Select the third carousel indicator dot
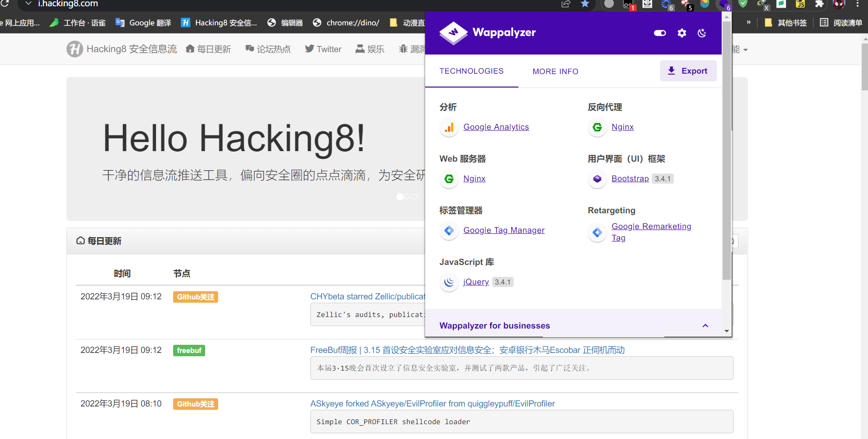This screenshot has height=439, width=868. (414, 197)
